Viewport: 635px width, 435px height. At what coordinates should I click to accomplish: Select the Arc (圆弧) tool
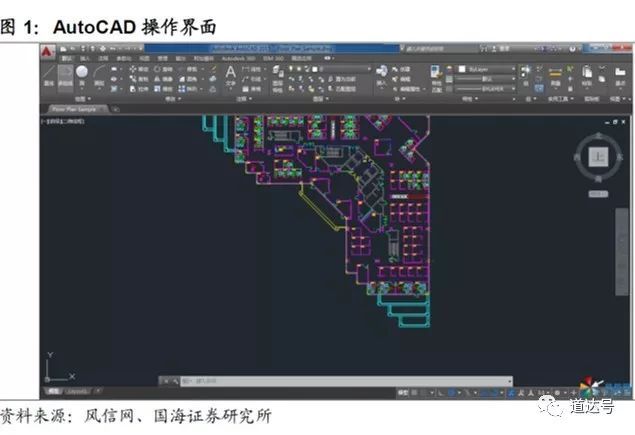[100, 75]
